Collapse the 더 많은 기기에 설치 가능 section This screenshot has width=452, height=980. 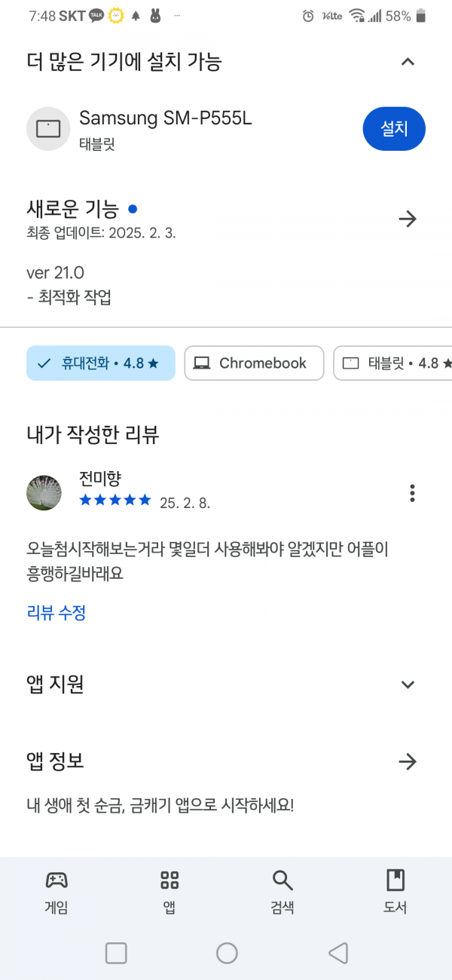[408, 62]
